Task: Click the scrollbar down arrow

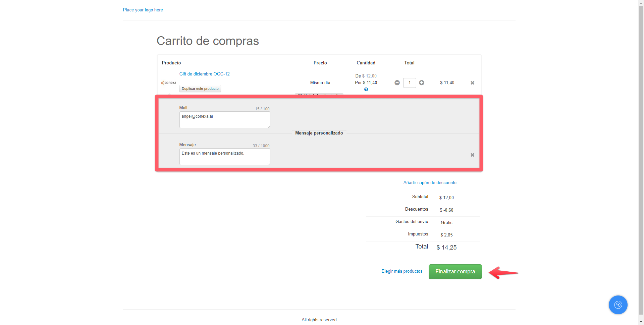Action: click(x=641, y=322)
